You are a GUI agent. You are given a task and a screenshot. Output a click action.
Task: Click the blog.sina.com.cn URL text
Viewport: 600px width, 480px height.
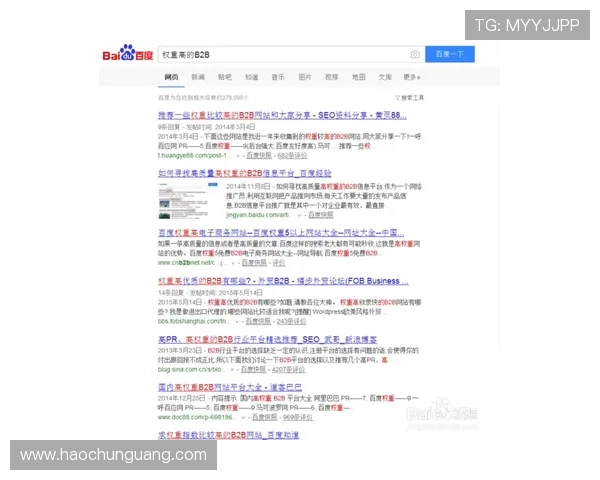pos(190,369)
